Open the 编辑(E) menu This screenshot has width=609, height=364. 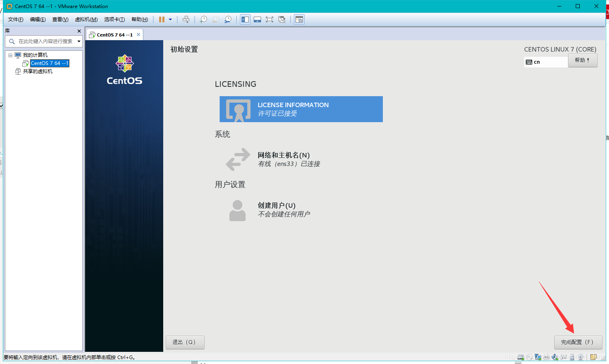click(38, 19)
